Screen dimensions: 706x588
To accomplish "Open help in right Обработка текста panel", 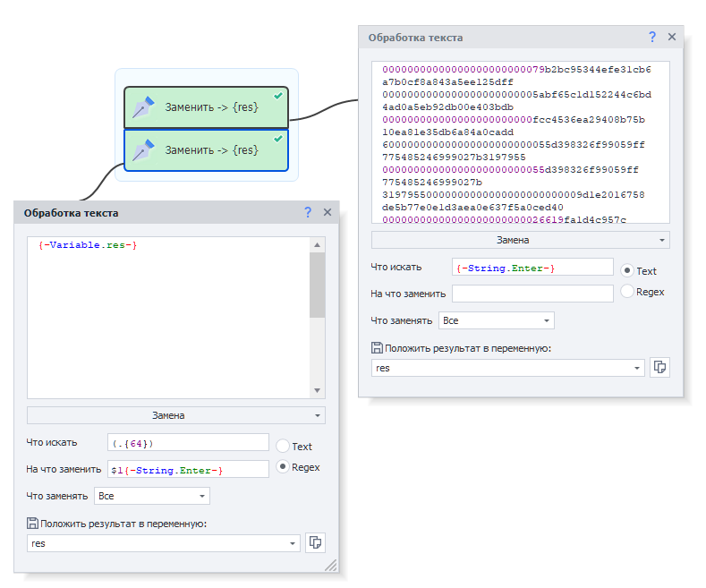I will (652, 37).
